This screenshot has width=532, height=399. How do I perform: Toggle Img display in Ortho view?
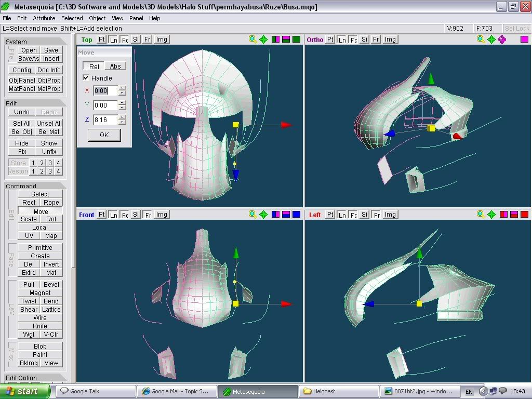point(390,39)
